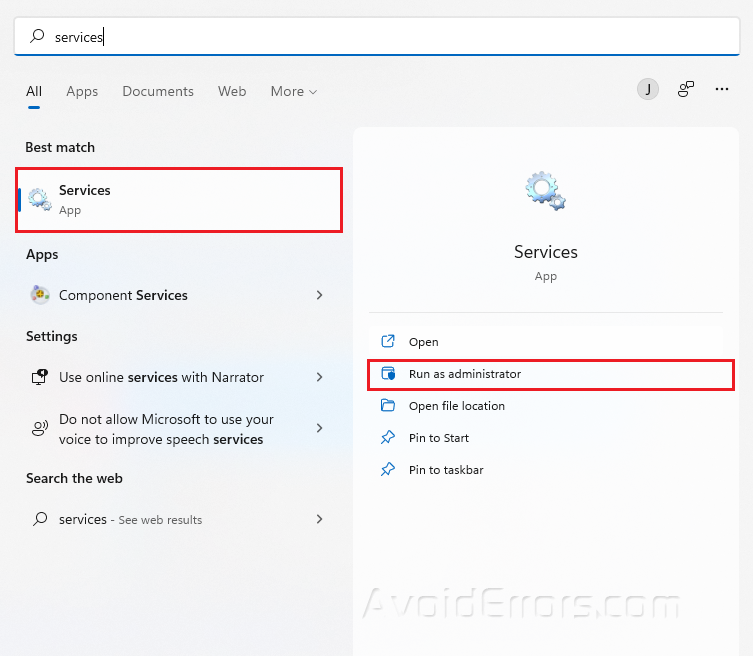
Task: Expand the Component Services chevron arrow
Action: click(319, 295)
